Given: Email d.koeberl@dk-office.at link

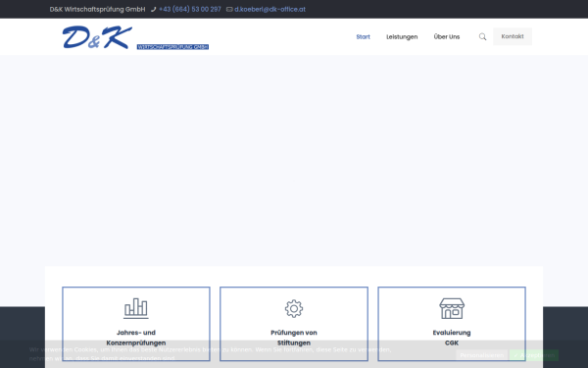Looking at the screenshot, I should coord(269,10).
